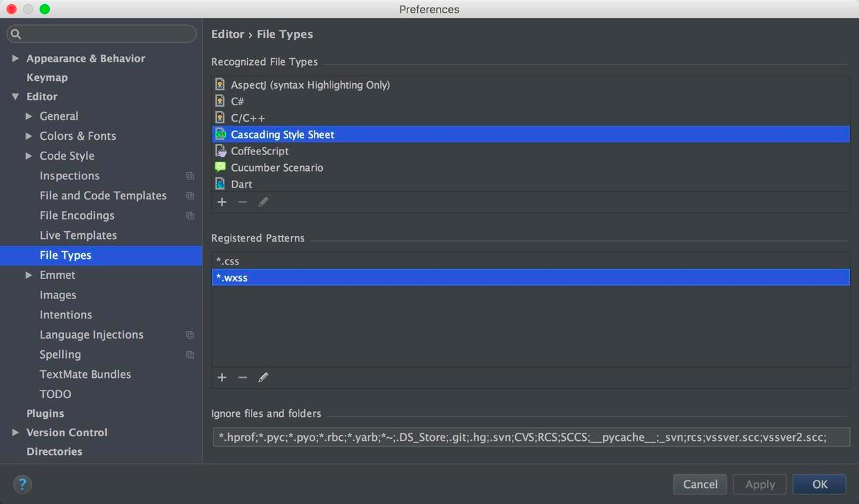Select Keymap in the settings sidebar
This screenshot has height=504, width=859.
coord(47,78)
